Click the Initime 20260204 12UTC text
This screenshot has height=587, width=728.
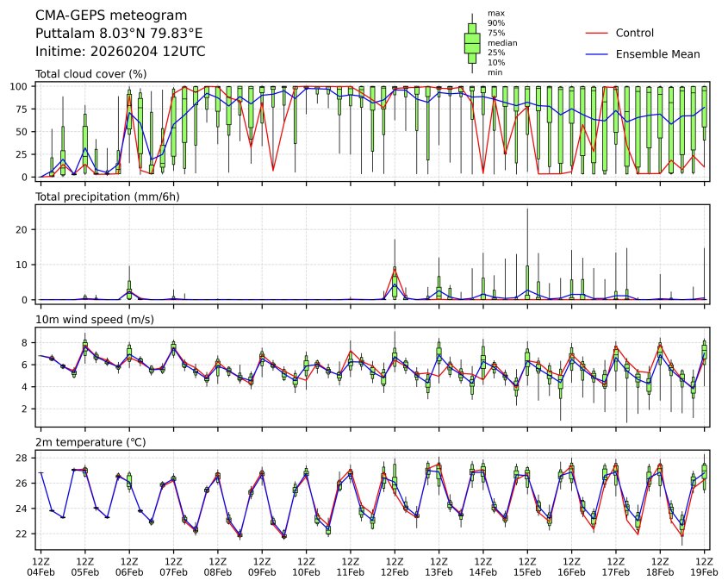click(120, 52)
